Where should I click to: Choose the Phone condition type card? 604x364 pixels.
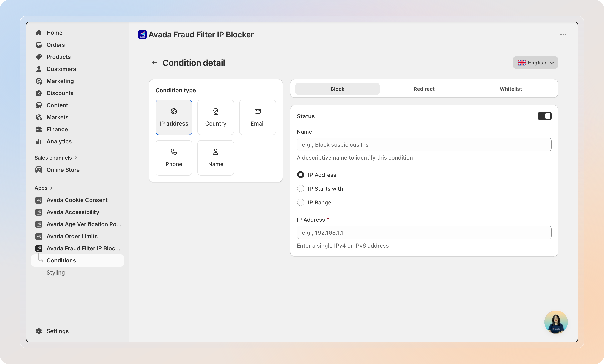tap(174, 158)
